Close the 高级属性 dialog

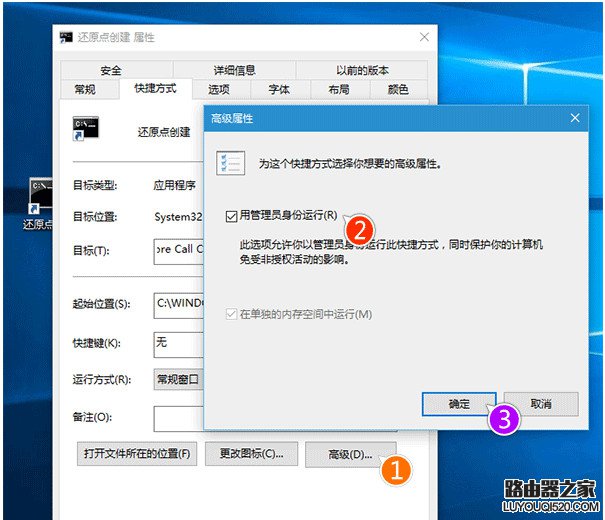click(x=575, y=118)
